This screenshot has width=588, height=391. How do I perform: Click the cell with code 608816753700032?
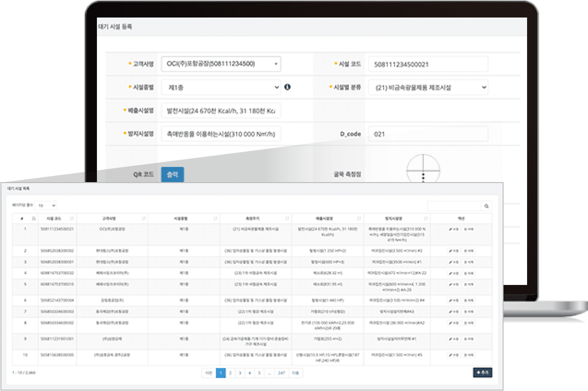coord(57,273)
